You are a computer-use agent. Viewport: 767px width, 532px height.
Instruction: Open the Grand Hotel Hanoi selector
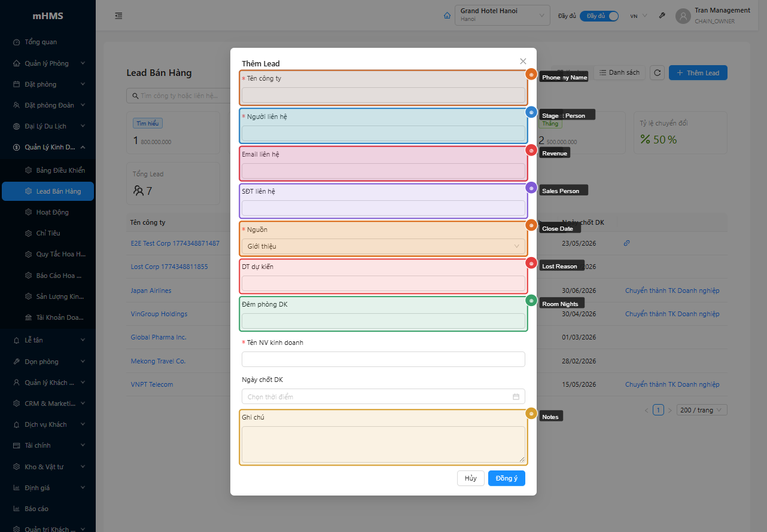(502, 16)
